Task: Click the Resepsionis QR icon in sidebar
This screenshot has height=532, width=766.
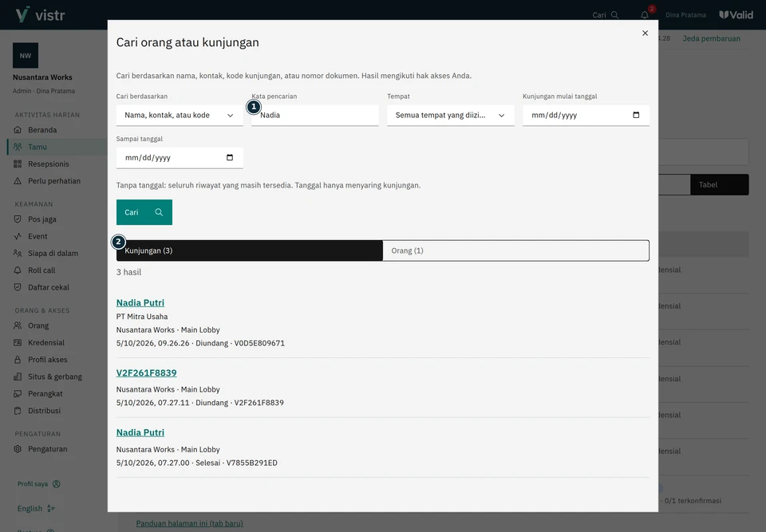Action: click(x=18, y=164)
